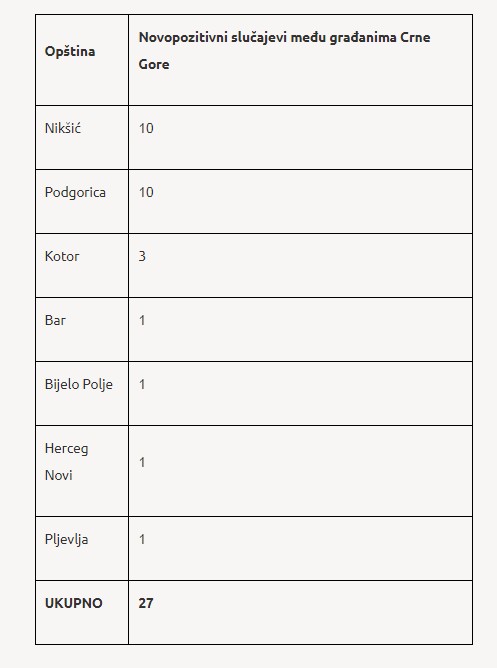Click the Herceg Novi cell
This screenshot has width=497, height=668.
click(82, 471)
